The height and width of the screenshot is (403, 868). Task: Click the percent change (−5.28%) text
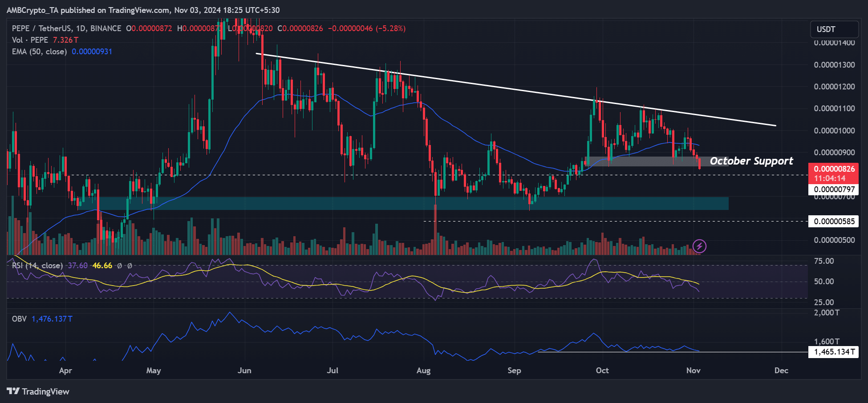coord(391,28)
